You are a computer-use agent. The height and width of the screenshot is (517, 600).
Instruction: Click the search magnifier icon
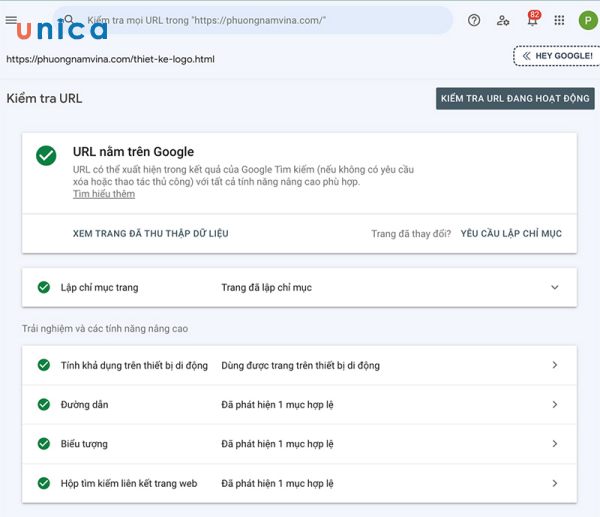coord(72,20)
